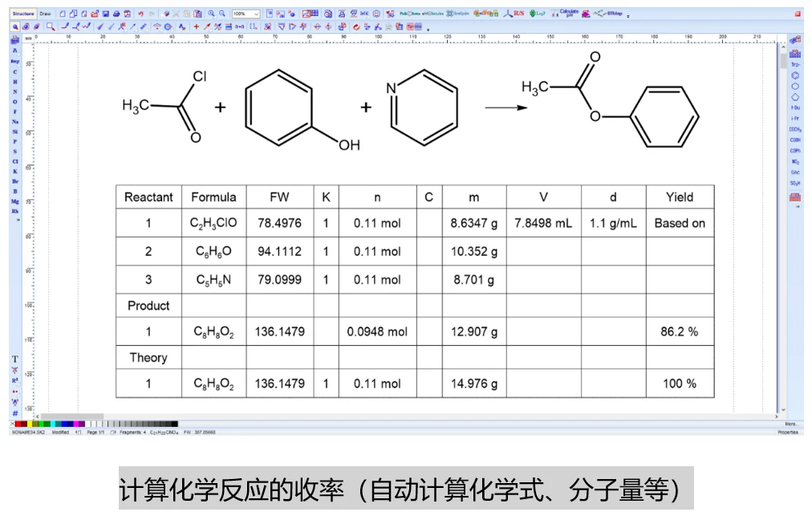Click table cell '86.2 %' yield
This screenshot has width=812, height=516.
(680, 331)
